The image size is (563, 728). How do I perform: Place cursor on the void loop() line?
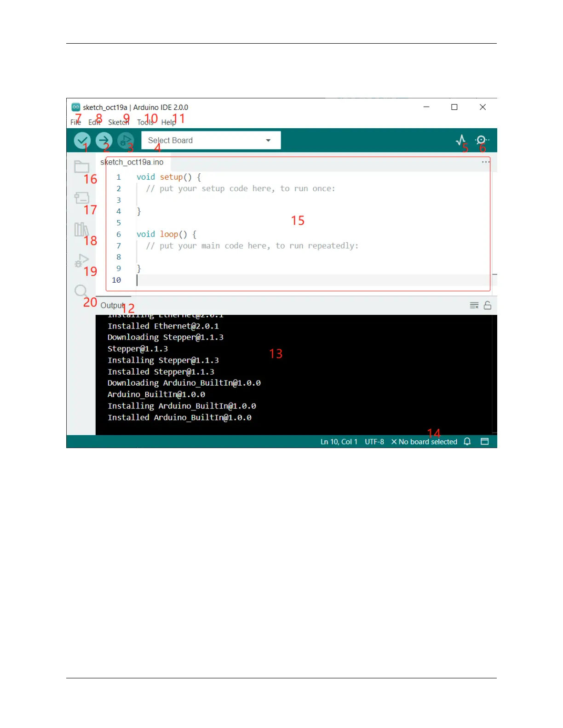coord(167,234)
